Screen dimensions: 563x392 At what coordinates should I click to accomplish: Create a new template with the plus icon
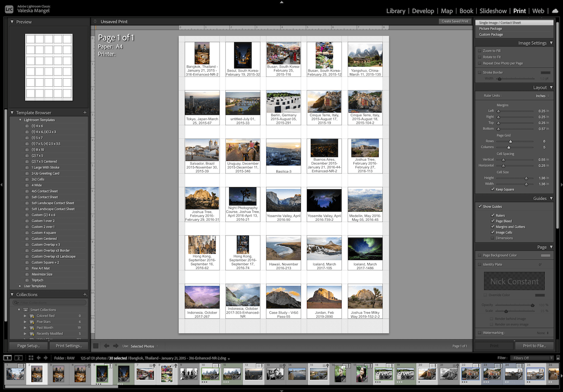(84, 112)
